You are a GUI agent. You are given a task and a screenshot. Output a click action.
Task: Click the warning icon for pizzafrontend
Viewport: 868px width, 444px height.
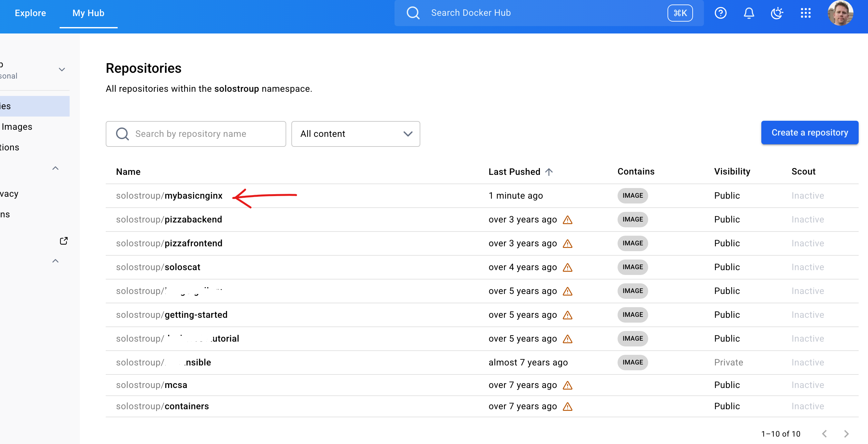click(567, 243)
